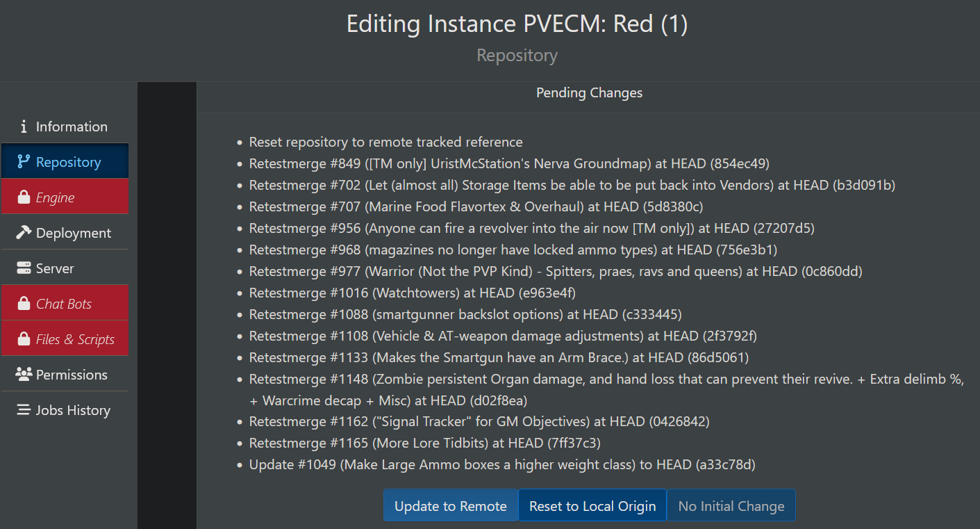
Task: Click the Server icon in sidebar
Action: (24, 268)
